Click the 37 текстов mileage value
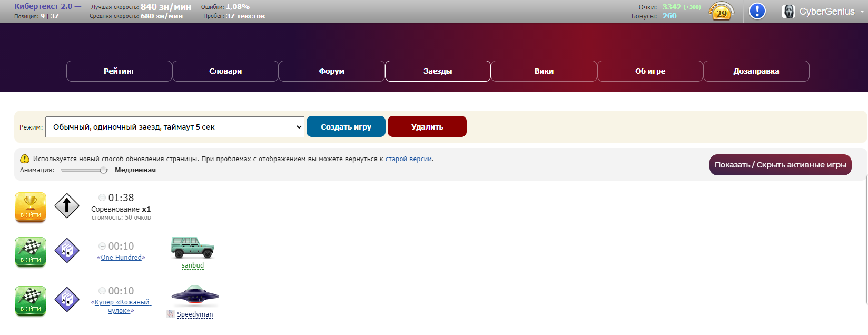 point(245,16)
